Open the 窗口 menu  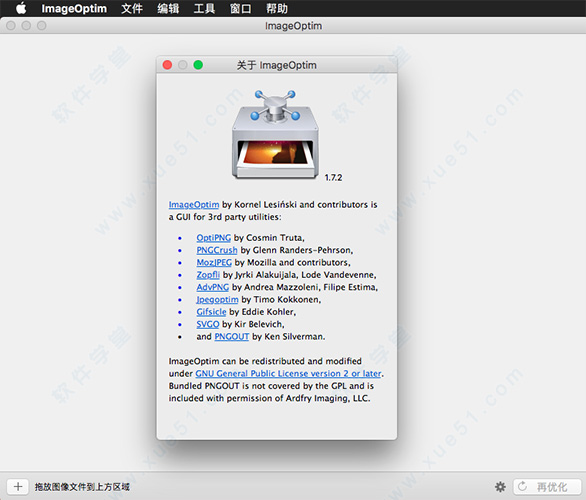click(x=240, y=8)
